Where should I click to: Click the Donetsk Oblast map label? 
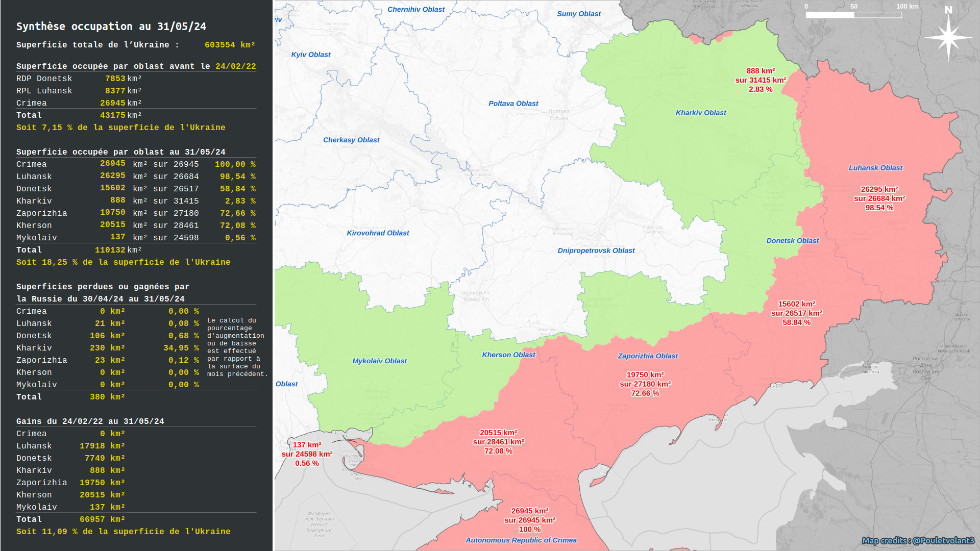792,241
